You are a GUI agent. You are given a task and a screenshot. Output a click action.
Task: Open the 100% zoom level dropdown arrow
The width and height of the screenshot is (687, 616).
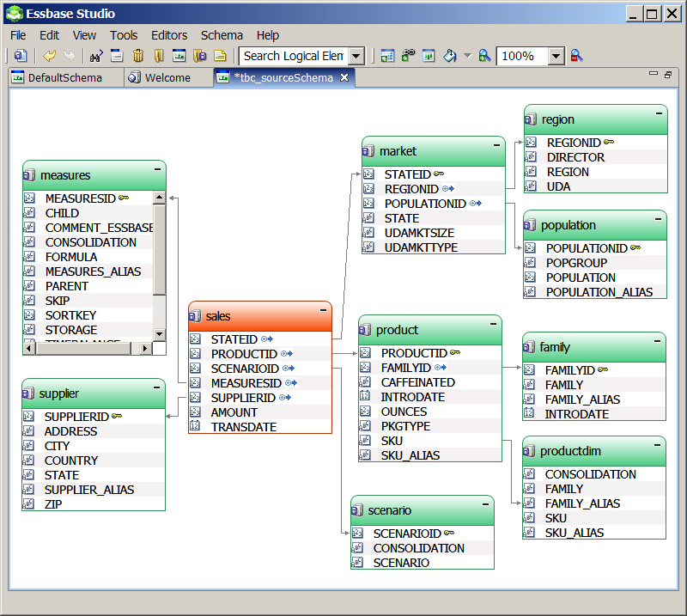[556, 56]
